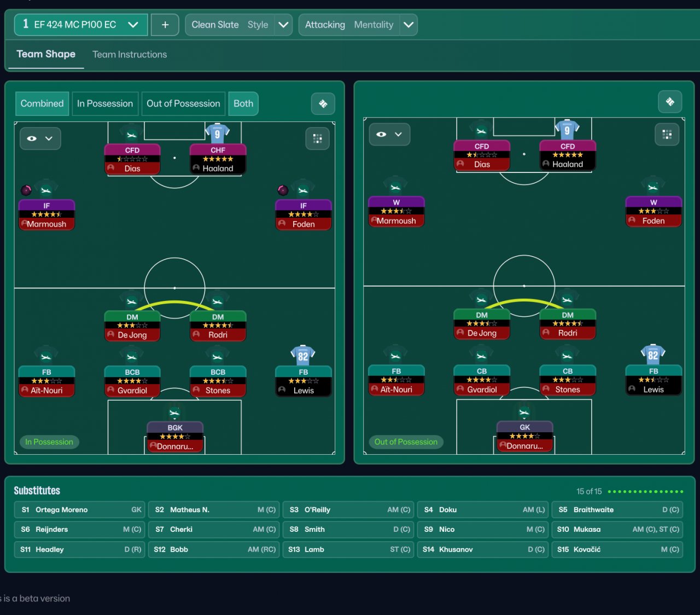The image size is (700, 615).
Task: Click shirt icon above Foden out-of-possession W
Action: point(653,187)
